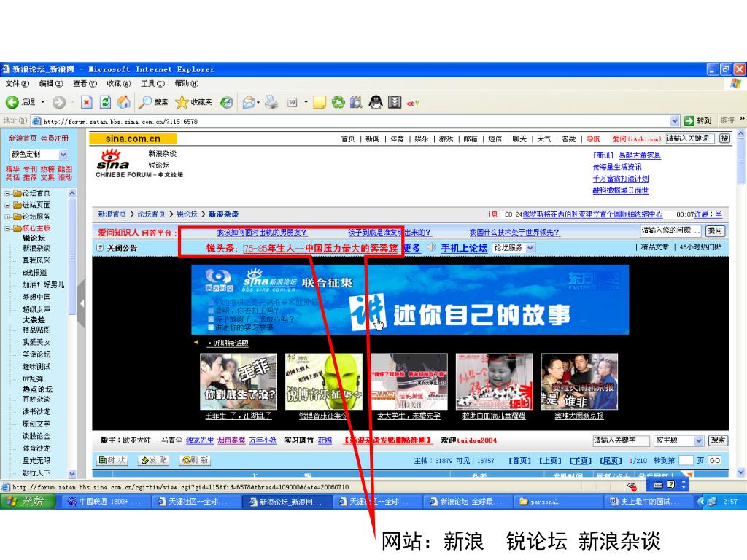
Task: Click 救助白血病儿童 thumbnail image
Action: [494, 381]
